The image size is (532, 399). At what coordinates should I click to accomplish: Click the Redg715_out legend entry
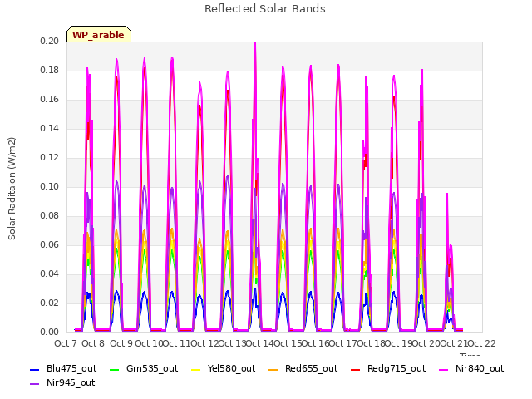coord(388,368)
